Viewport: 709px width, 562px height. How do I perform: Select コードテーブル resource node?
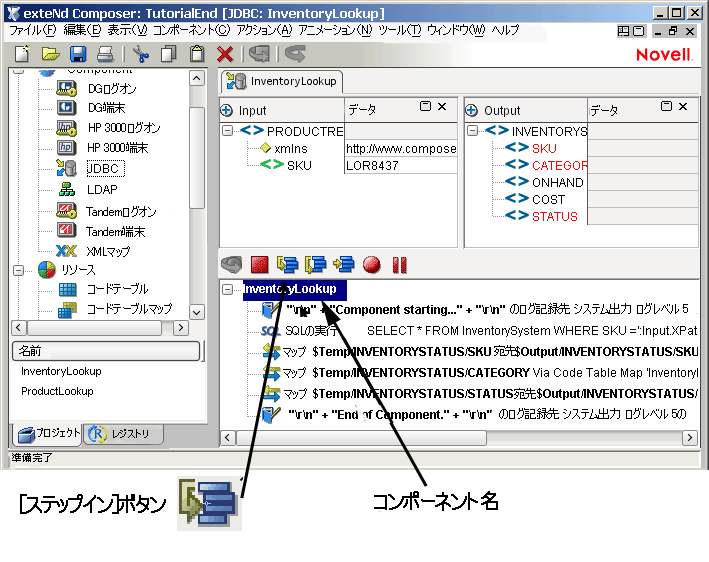pos(118,289)
